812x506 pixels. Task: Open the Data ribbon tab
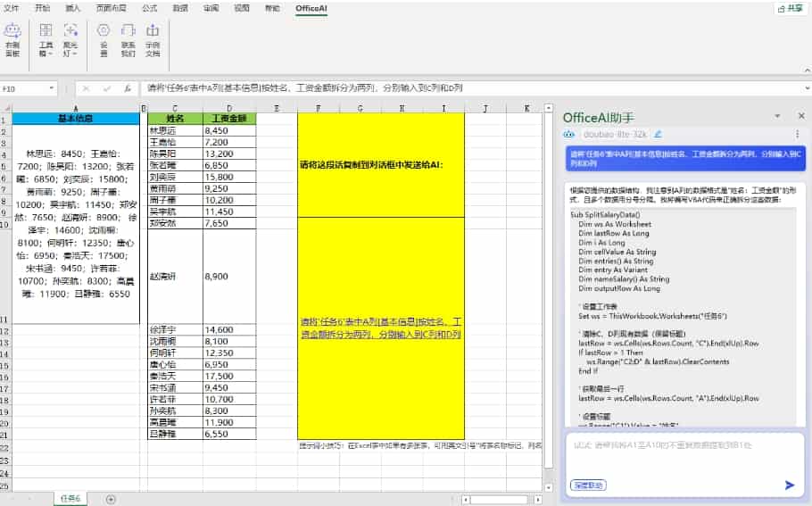click(x=179, y=8)
